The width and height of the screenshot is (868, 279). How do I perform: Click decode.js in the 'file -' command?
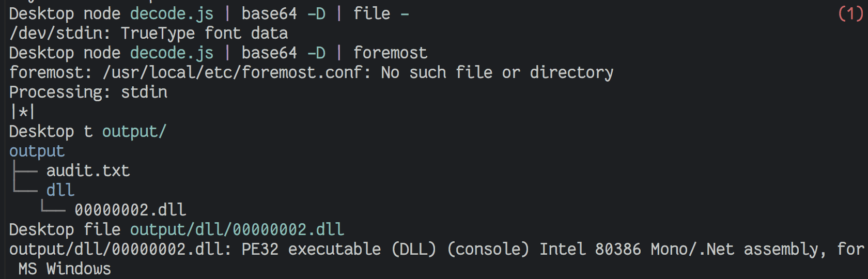172,13
